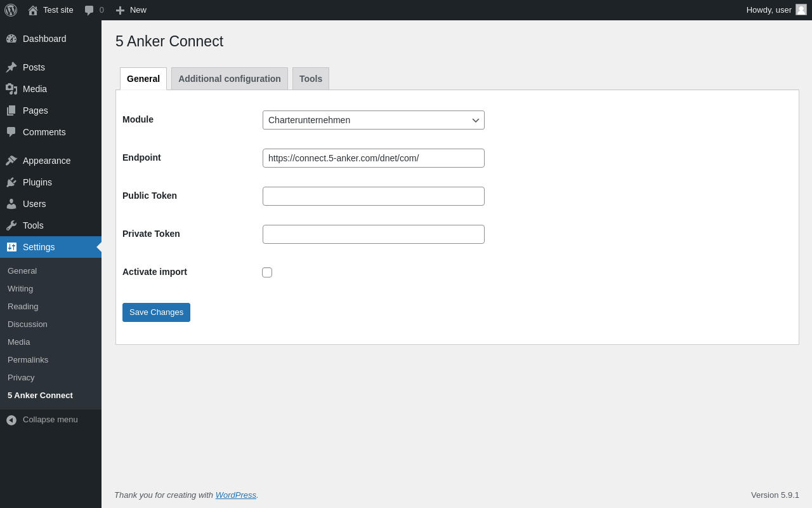
Task: Open the Tools tab of 5 Anker Connect
Action: tap(311, 79)
